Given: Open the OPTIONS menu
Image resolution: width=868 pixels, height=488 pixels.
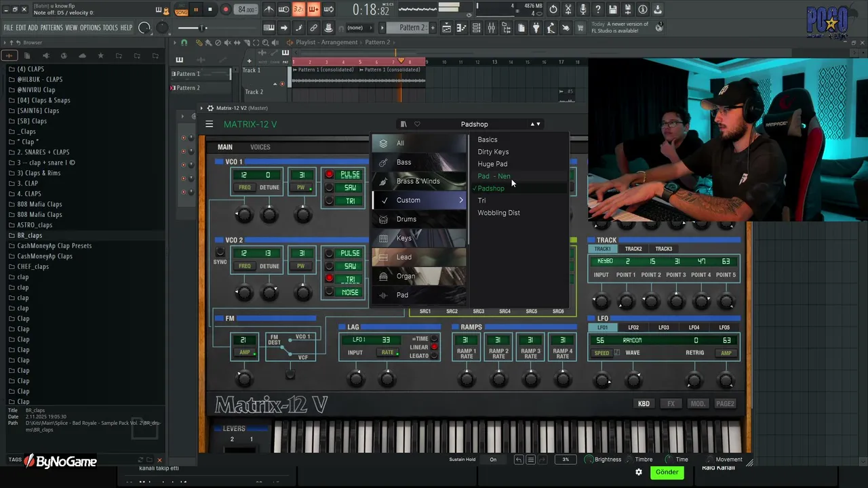Looking at the screenshot, I should 90,28.
